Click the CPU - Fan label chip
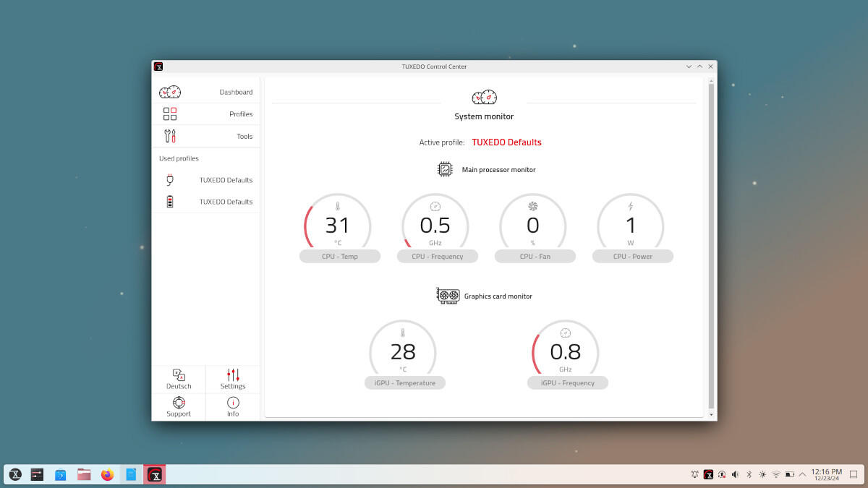 pos(535,256)
